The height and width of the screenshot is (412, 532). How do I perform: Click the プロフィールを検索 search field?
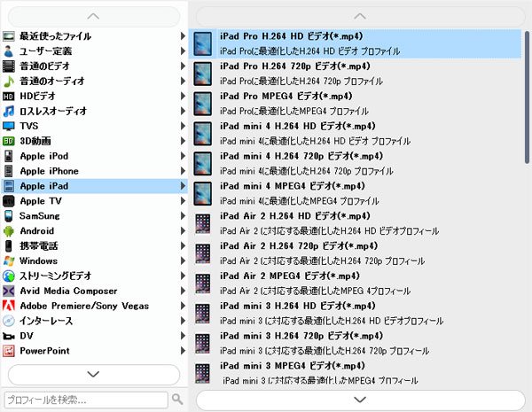coord(86,400)
